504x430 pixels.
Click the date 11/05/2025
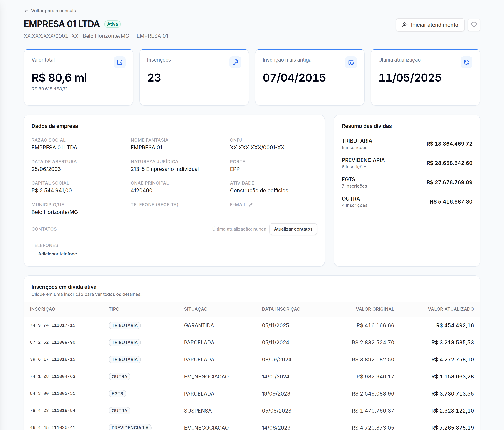tap(410, 78)
